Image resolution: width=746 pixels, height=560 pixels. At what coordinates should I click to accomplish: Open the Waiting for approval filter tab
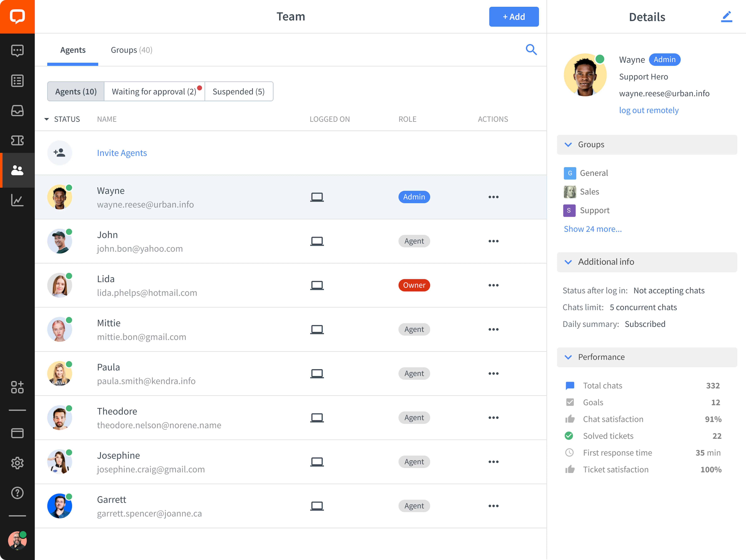point(154,91)
